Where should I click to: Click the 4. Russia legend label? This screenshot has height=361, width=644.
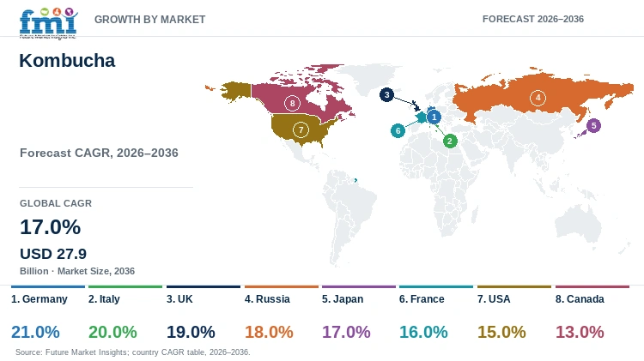pyautogui.click(x=267, y=299)
